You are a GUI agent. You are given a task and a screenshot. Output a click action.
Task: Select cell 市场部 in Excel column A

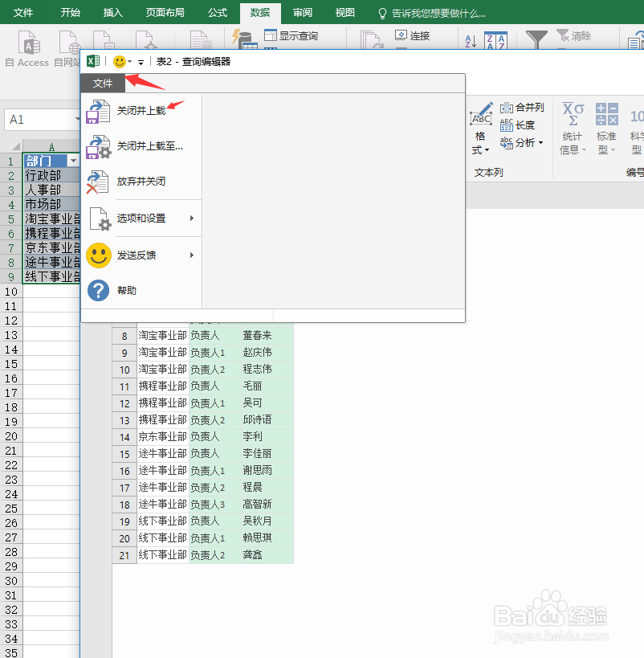51,204
